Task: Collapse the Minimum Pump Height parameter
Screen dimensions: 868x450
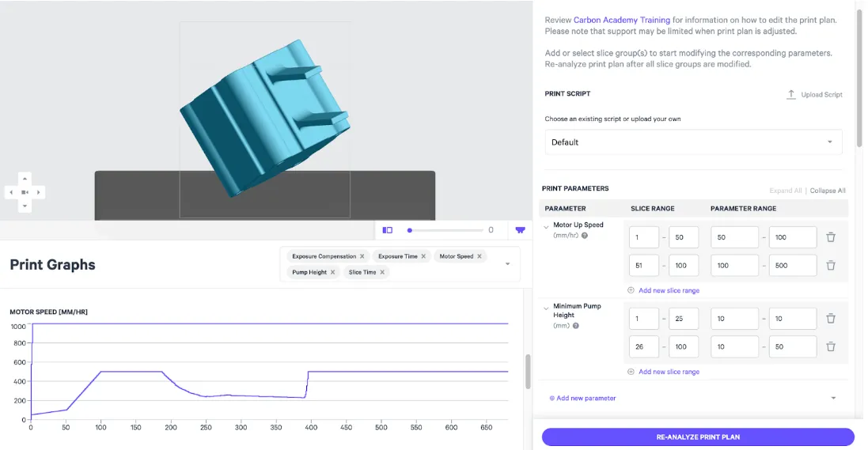Action: point(547,308)
